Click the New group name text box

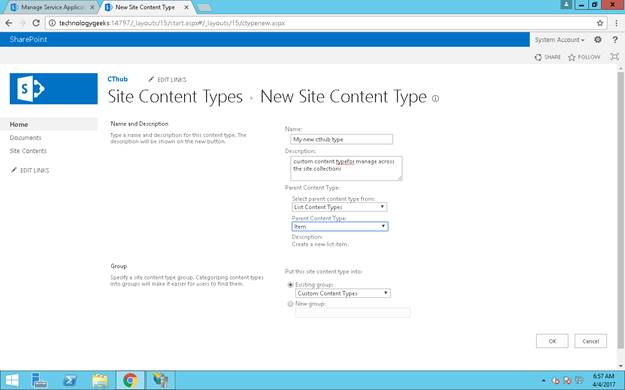coord(352,313)
